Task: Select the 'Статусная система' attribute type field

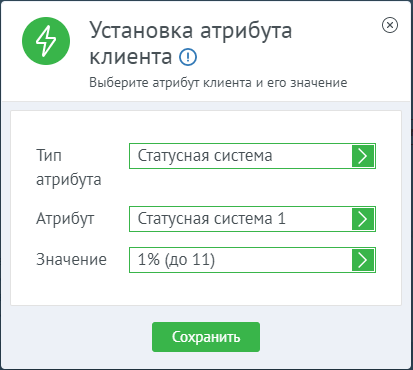Action: coord(252,156)
